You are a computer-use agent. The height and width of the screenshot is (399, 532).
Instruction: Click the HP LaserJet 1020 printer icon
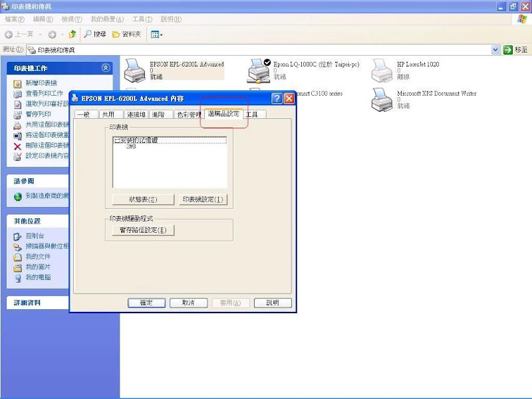pos(382,69)
